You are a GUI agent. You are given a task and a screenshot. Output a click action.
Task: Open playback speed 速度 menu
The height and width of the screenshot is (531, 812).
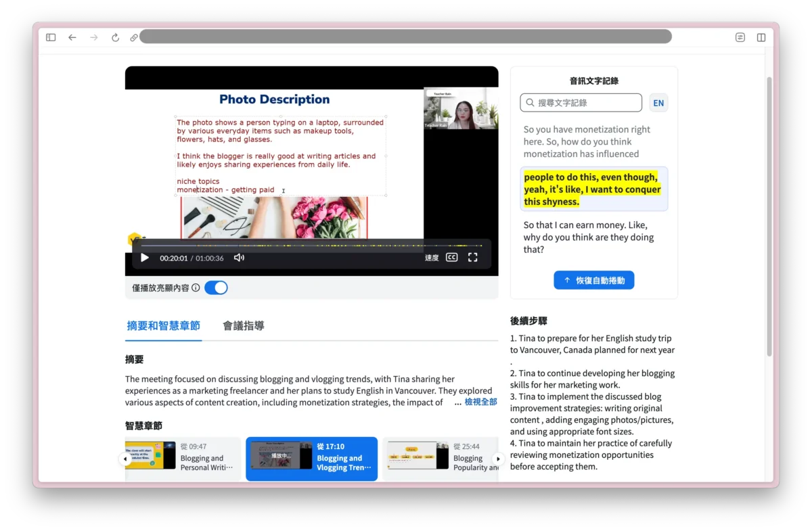click(x=432, y=258)
